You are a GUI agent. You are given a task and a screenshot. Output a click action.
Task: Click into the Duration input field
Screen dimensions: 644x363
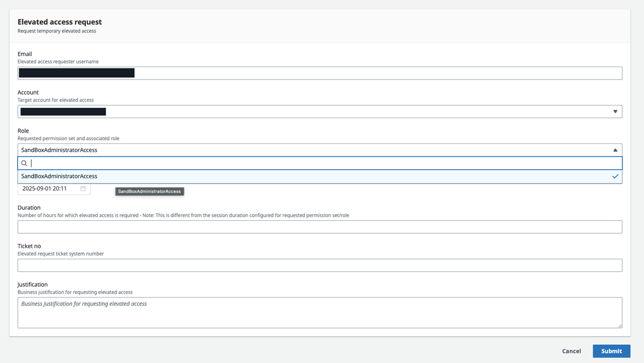(319, 227)
